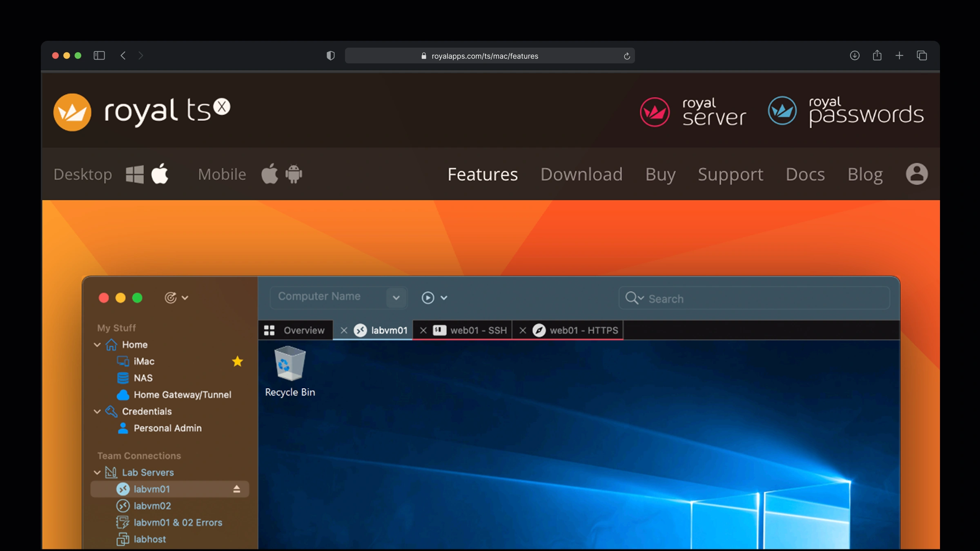Image resolution: width=980 pixels, height=551 pixels.
Task: Click the Royal TSX orange crown logo
Action: pos(72,112)
